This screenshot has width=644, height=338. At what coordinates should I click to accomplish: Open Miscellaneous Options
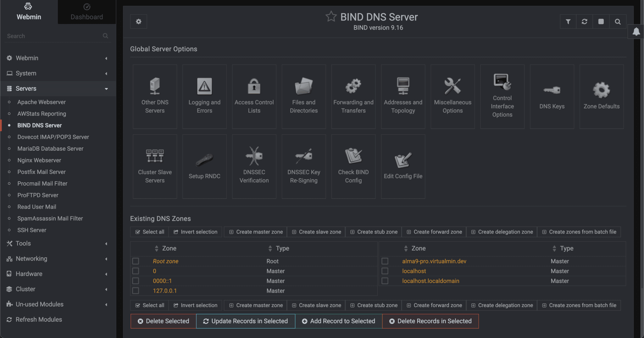point(453,97)
